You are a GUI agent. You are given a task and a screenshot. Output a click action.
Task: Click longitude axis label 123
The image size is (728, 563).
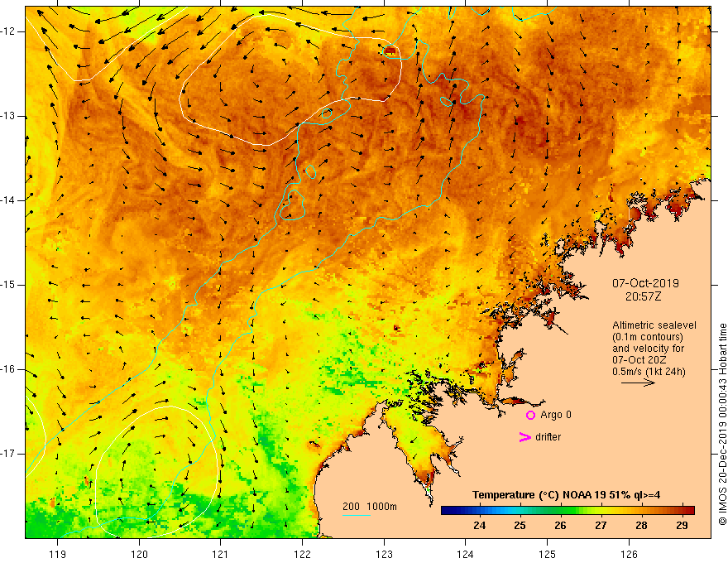pyautogui.click(x=384, y=554)
